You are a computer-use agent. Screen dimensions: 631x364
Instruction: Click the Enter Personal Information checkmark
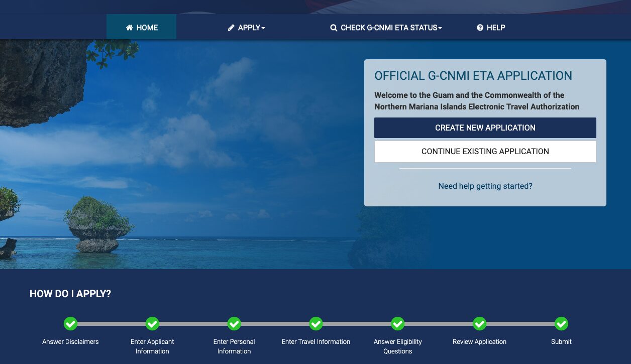pyautogui.click(x=234, y=324)
